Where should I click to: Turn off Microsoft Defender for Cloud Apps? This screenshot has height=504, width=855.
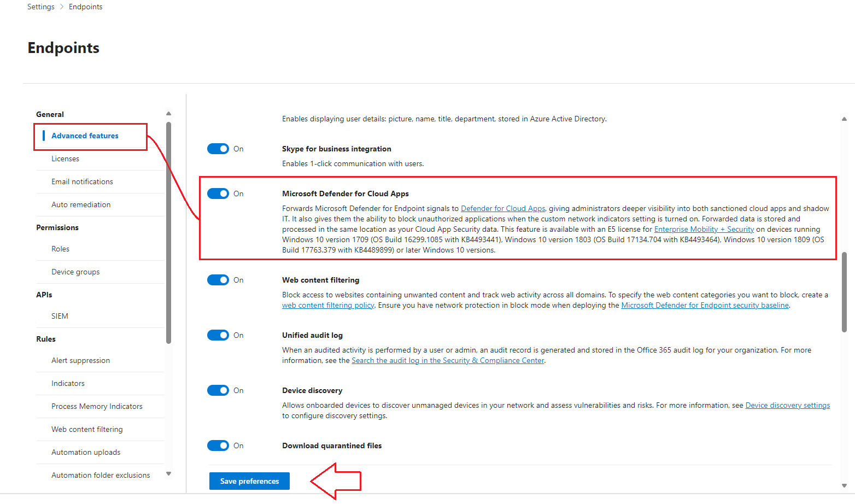[x=218, y=193]
